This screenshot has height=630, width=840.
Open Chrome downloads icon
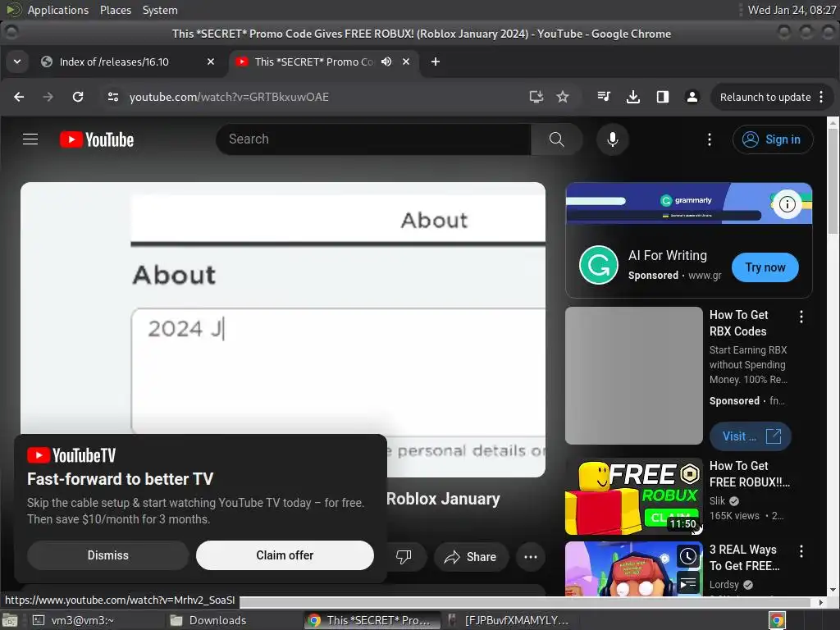(x=633, y=97)
